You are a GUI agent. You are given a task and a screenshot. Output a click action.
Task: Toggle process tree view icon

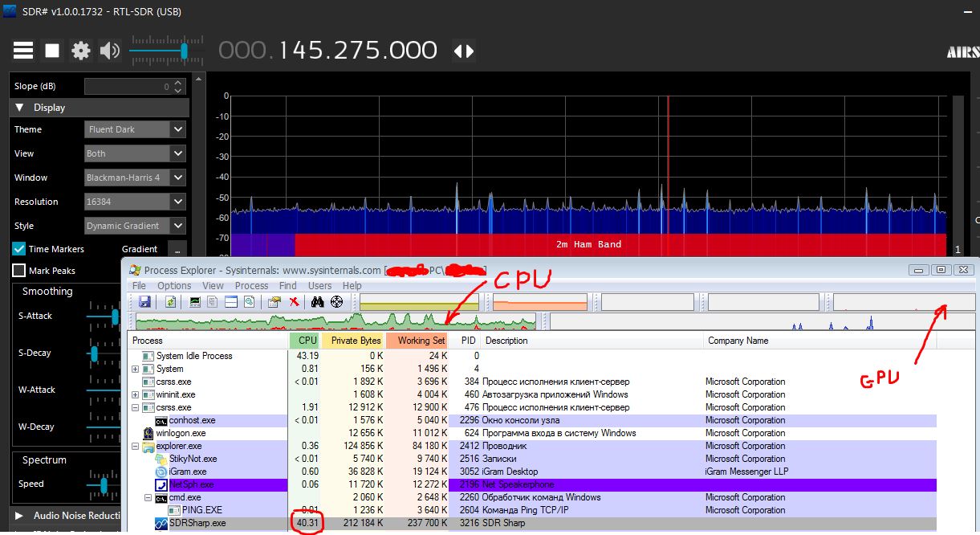point(213,301)
